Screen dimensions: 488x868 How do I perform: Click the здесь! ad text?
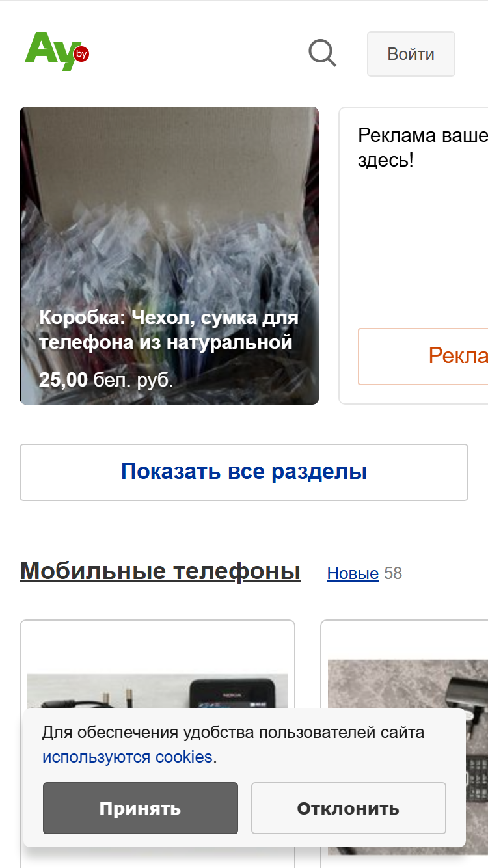pyautogui.click(x=386, y=160)
